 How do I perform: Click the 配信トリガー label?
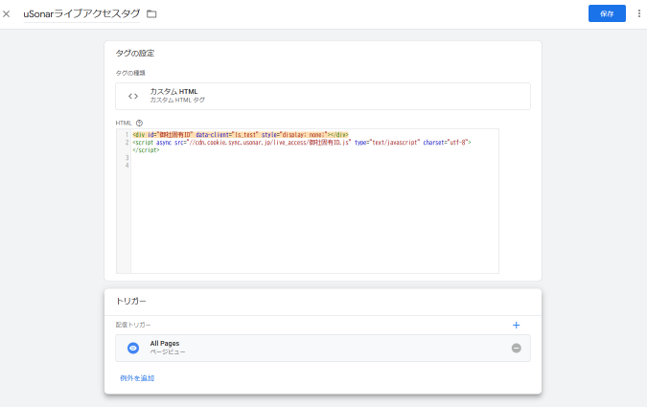click(x=133, y=325)
